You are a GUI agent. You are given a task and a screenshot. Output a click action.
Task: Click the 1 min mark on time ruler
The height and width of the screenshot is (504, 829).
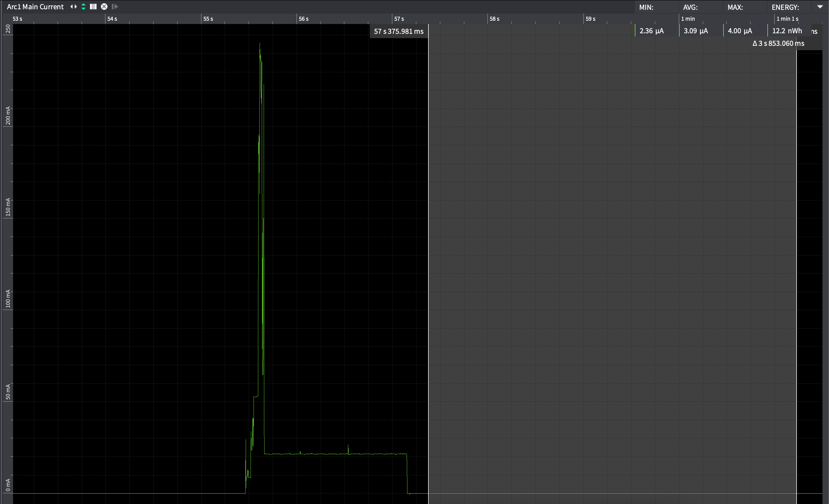(688, 19)
